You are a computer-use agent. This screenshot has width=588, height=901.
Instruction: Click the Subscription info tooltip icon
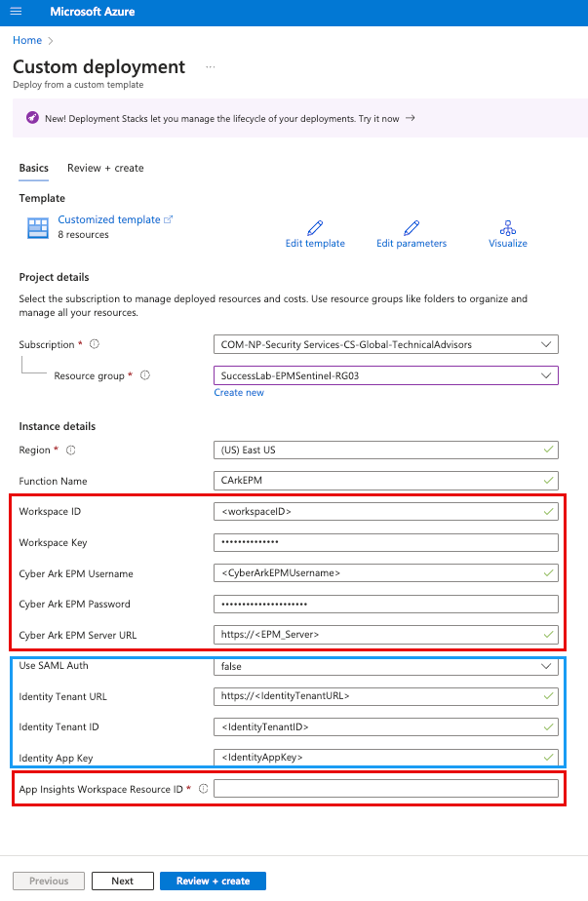coord(95,344)
